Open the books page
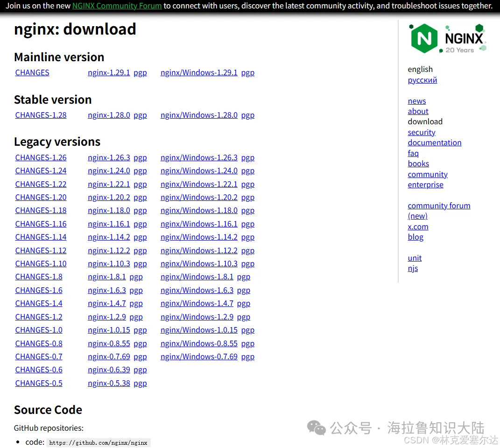The width and height of the screenshot is (500, 448). point(418,164)
